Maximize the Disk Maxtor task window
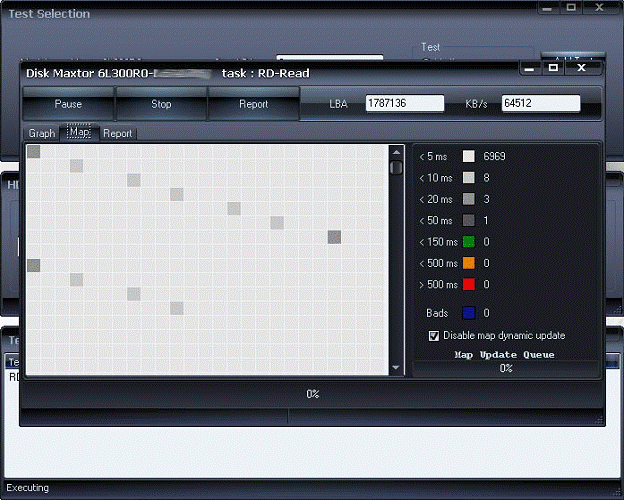Image resolution: width=624 pixels, height=500 pixels. click(553, 68)
